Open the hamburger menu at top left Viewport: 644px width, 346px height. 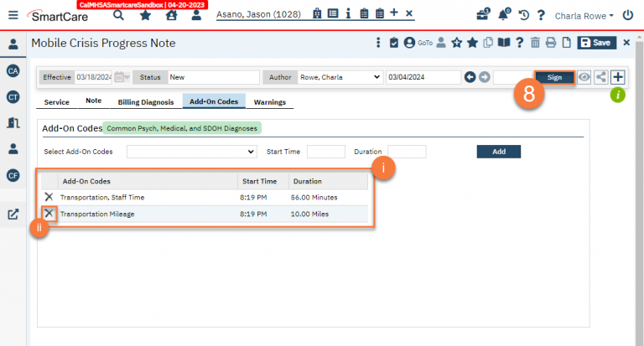13,15
